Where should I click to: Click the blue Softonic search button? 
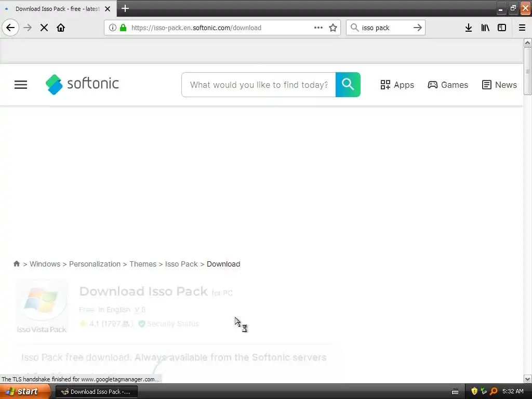(348, 85)
